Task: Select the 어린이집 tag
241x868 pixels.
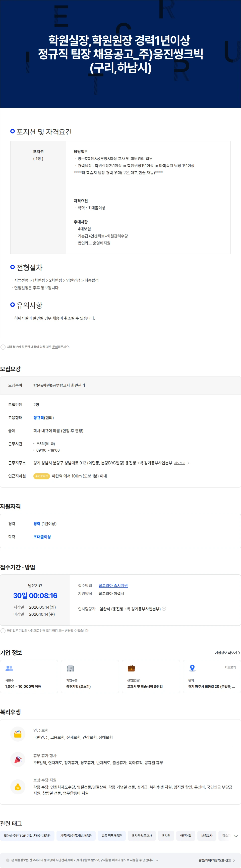Action: coord(186,836)
